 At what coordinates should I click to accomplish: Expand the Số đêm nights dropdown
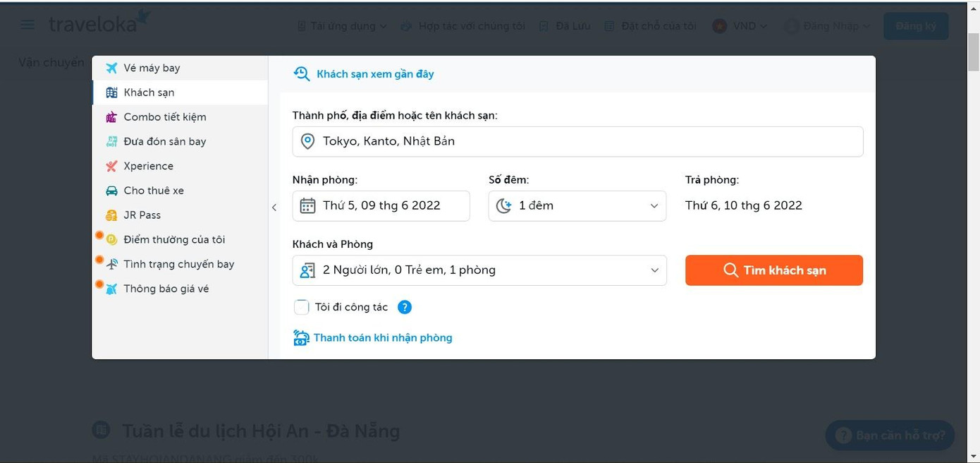coord(577,206)
